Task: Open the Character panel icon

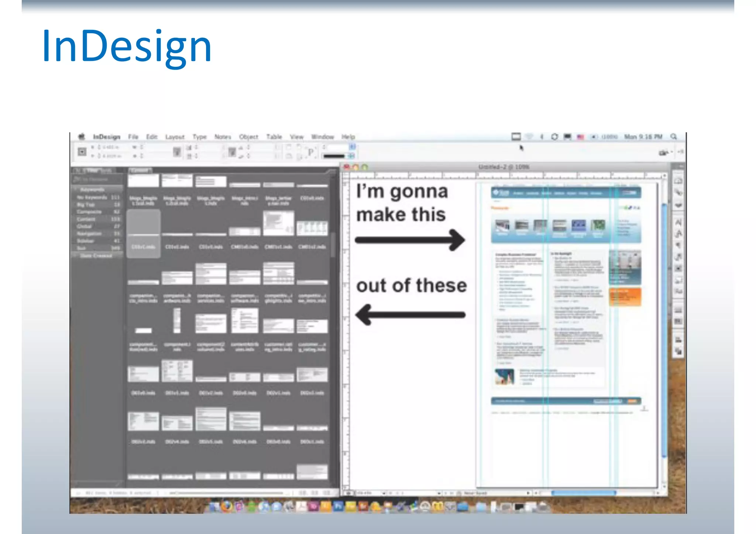Action: click(678, 222)
